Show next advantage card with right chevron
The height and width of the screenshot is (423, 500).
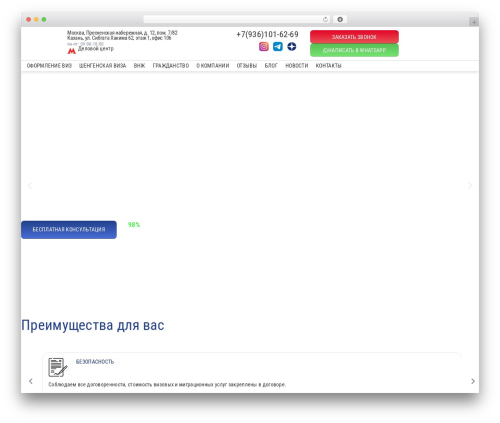point(473,381)
